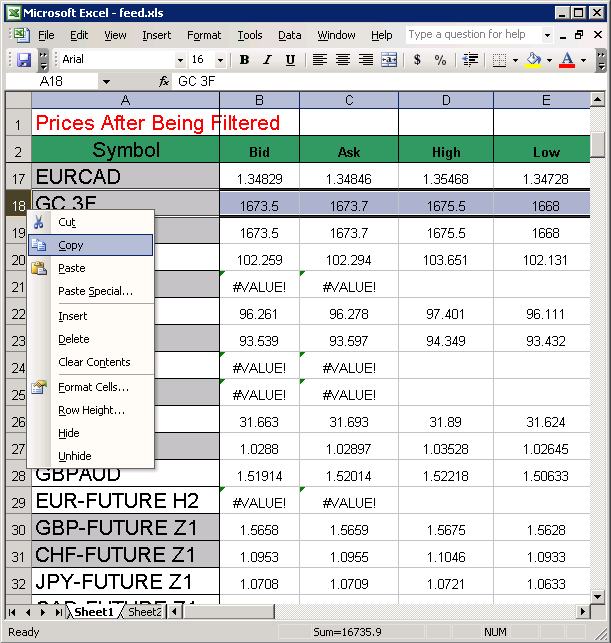Viewport: 611px width, 643px height.
Task: Choose Copy from the context menu
Action: click(71, 245)
